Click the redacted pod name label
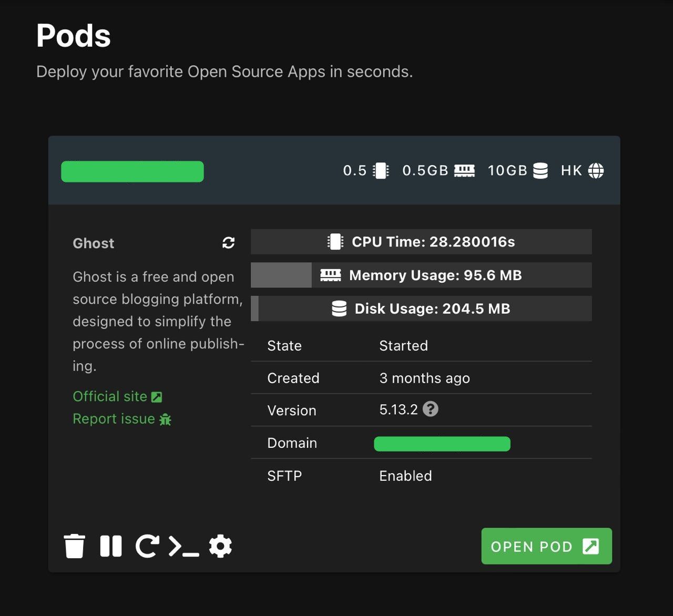 coord(132,171)
